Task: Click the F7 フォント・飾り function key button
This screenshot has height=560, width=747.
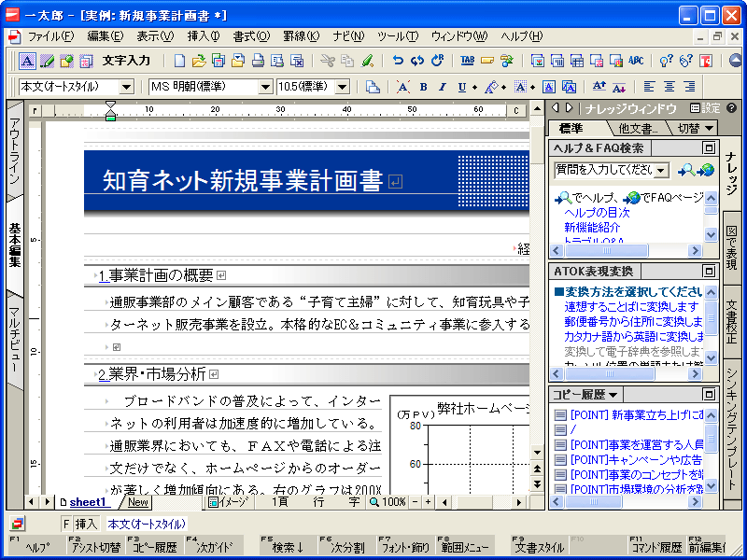Action: 405,545
